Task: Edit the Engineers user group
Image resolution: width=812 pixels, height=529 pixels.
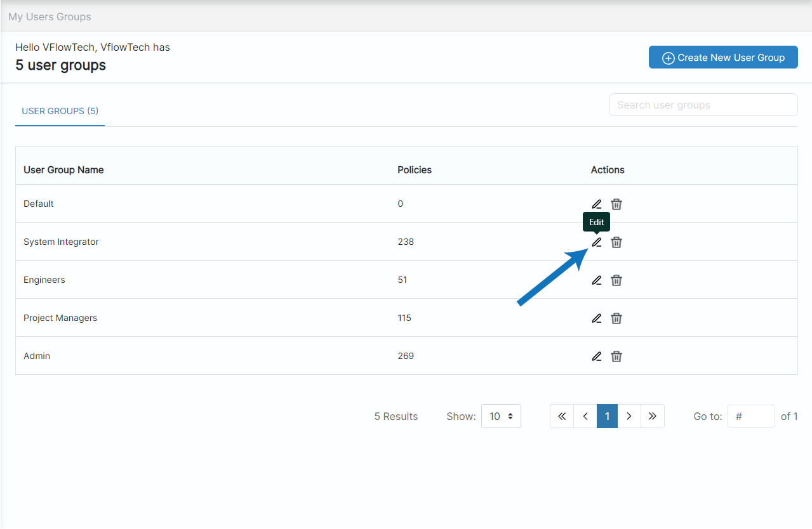Action: (x=596, y=280)
